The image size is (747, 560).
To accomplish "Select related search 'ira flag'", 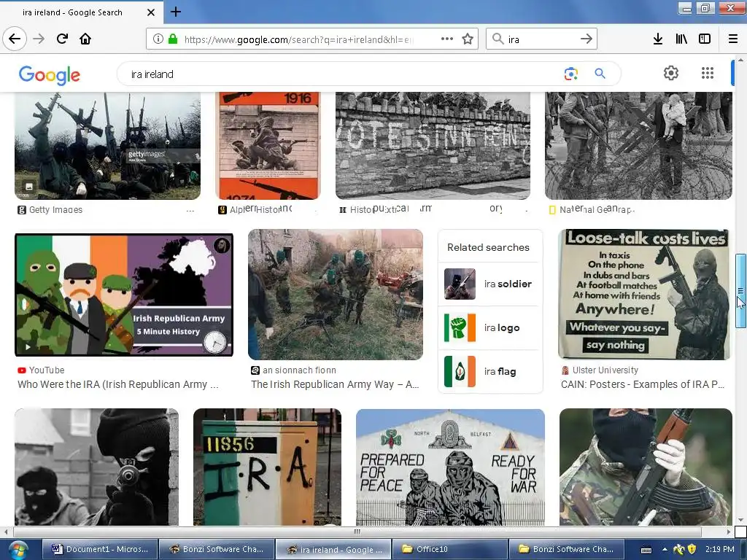I will pyautogui.click(x=490, y=371).
